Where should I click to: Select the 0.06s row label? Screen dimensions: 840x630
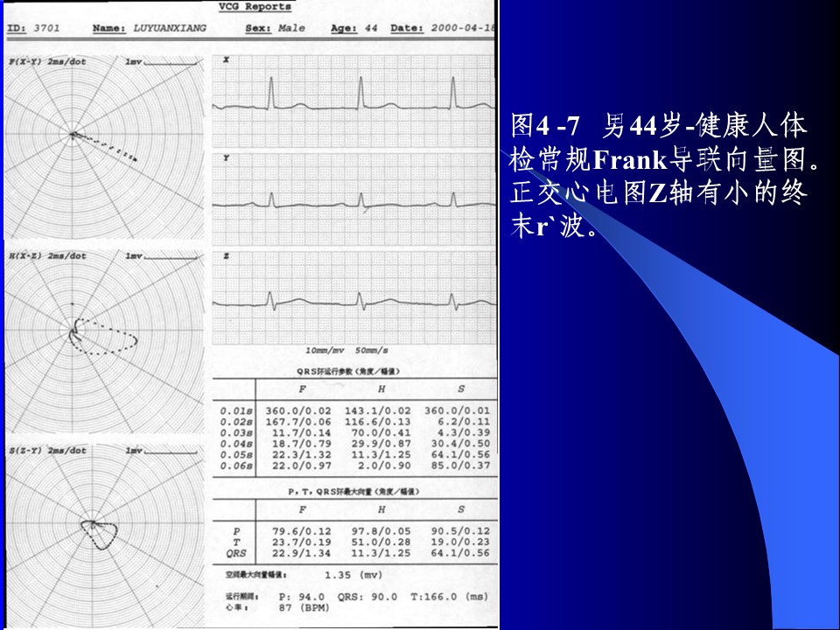coord(236,466)
